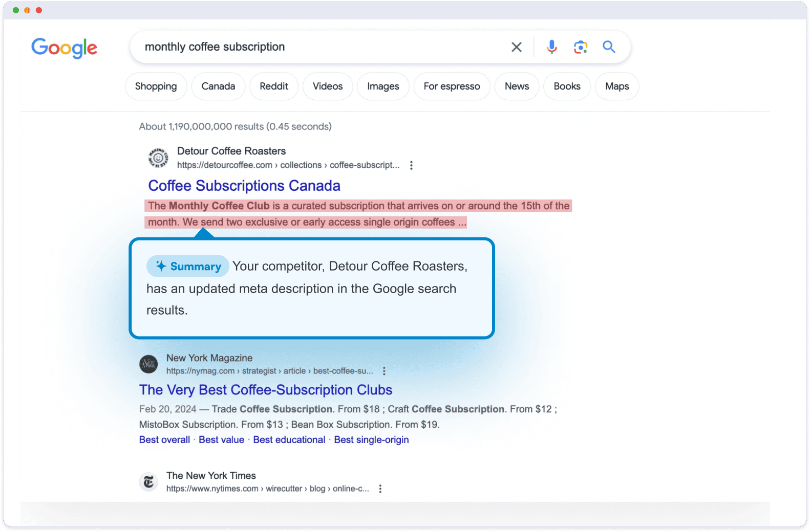Click the 'Feb 20, 2024' snippet text
This screenshot has width=810, height=532.
[x=168, y=409]
